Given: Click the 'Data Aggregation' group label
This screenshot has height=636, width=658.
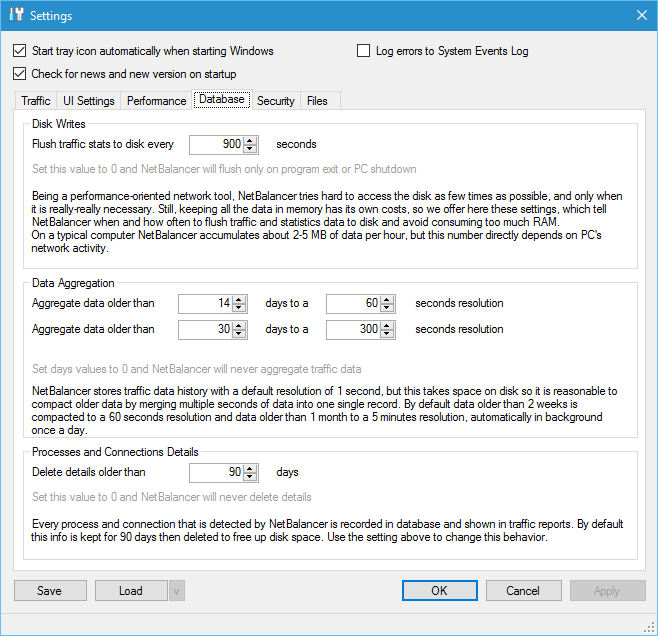Looking at the screenshot, I should coord(73,283).
